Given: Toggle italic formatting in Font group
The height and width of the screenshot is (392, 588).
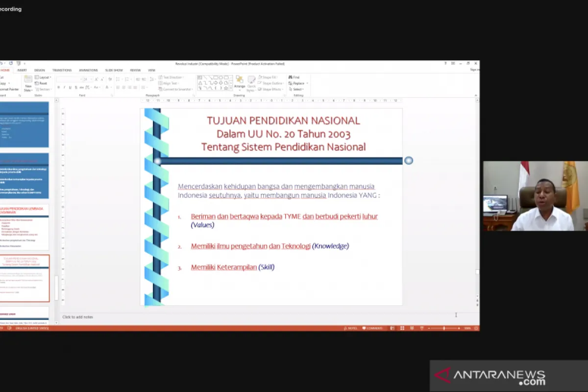Looking at the screenshot, I should pyautogui.click(x=64, y=88).
